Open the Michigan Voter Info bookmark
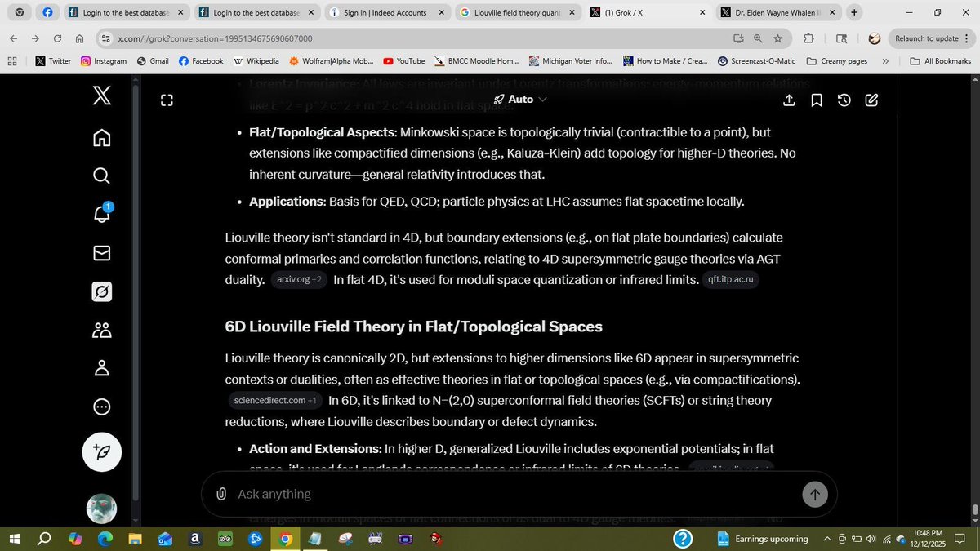 point(571,61)
